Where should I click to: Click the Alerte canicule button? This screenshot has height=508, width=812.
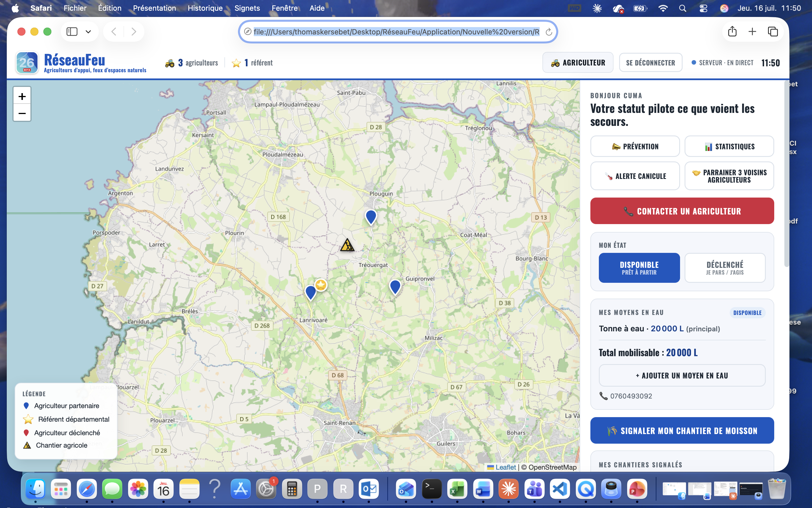click(635, 176)
